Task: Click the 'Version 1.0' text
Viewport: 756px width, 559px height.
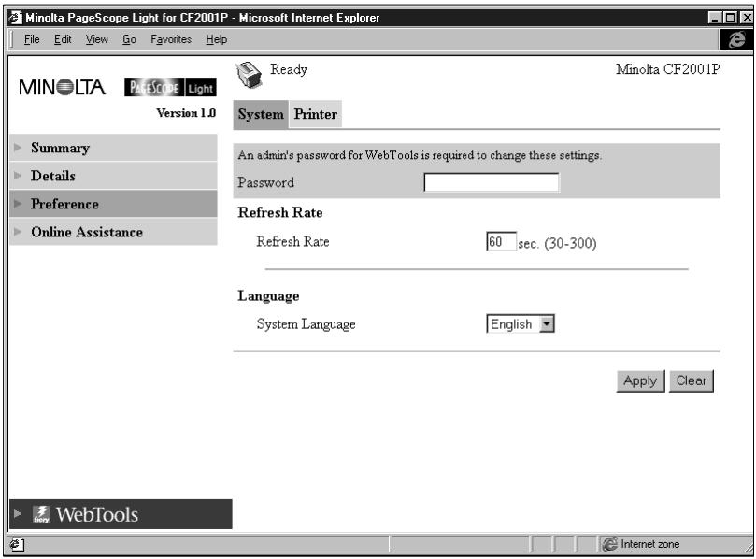Action: click(186, 113)
